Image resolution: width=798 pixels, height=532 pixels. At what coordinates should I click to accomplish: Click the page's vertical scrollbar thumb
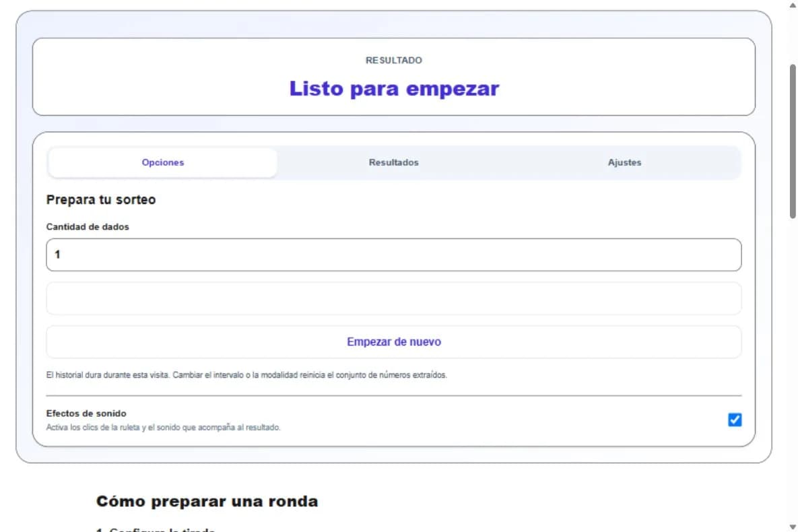[x=793, y=141]
